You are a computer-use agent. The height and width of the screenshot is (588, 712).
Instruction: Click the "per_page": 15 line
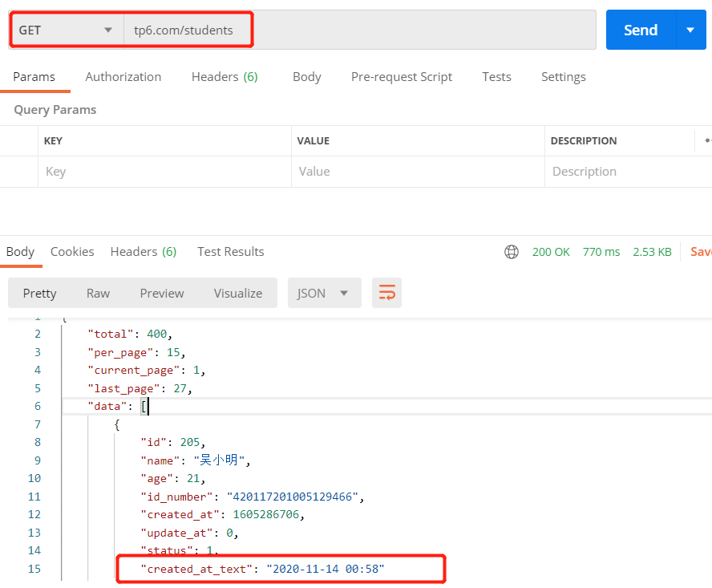point(136,352)
